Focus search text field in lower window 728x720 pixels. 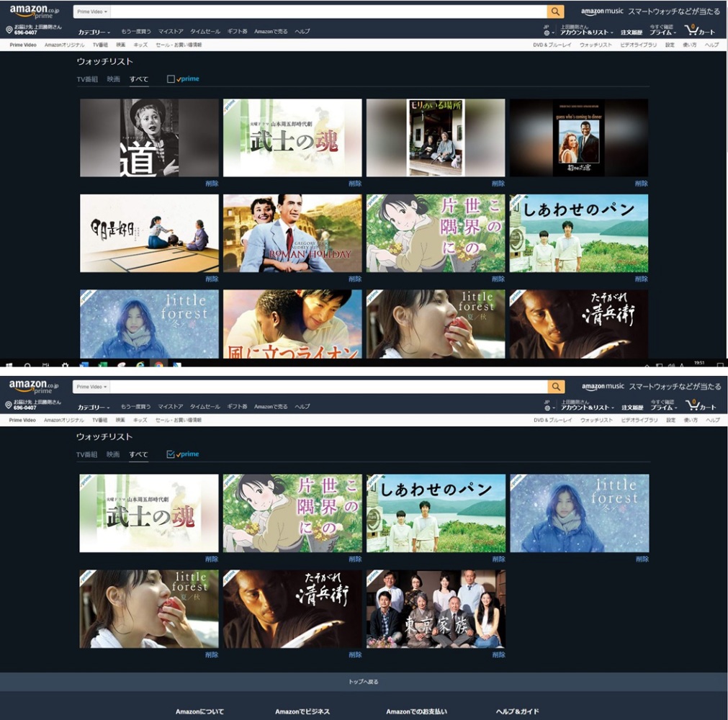point(328,387)
